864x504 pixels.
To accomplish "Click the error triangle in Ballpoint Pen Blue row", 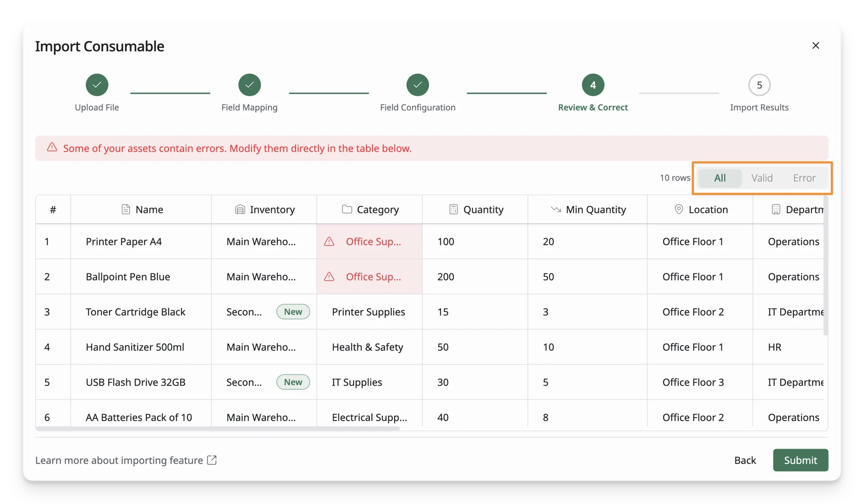I will click(x=329, y=276).
